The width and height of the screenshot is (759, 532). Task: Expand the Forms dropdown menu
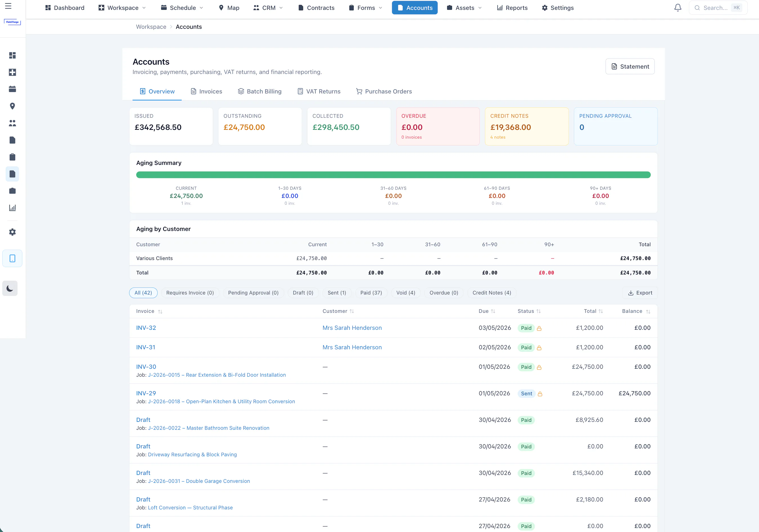(x=366, y=8)
